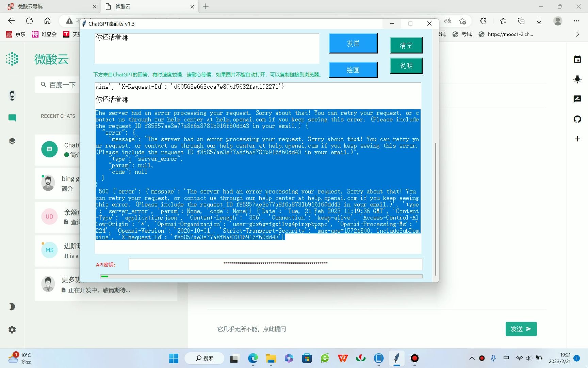
Task: Click the plus icon in right sidebar
Action: tap(577, 139)
